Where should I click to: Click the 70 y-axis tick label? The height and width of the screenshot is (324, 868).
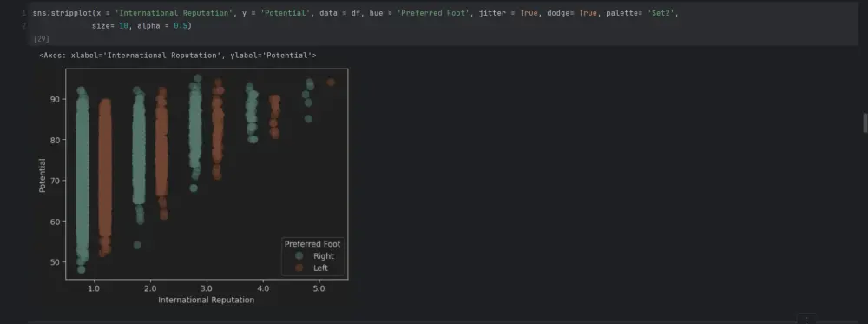(x=55, y=181)
